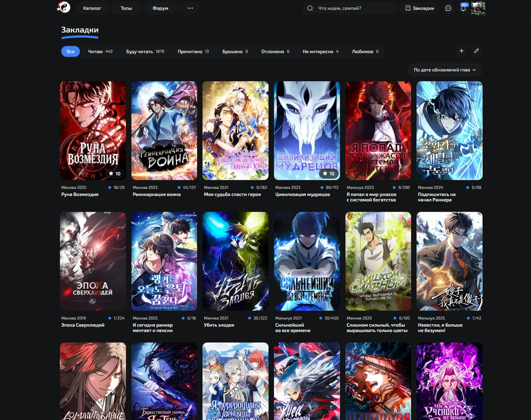The width and height of the screenshot is (531, 420).
Task: Click the search magnifier icon
Action: pyautogui.click(x=310, y=8)
